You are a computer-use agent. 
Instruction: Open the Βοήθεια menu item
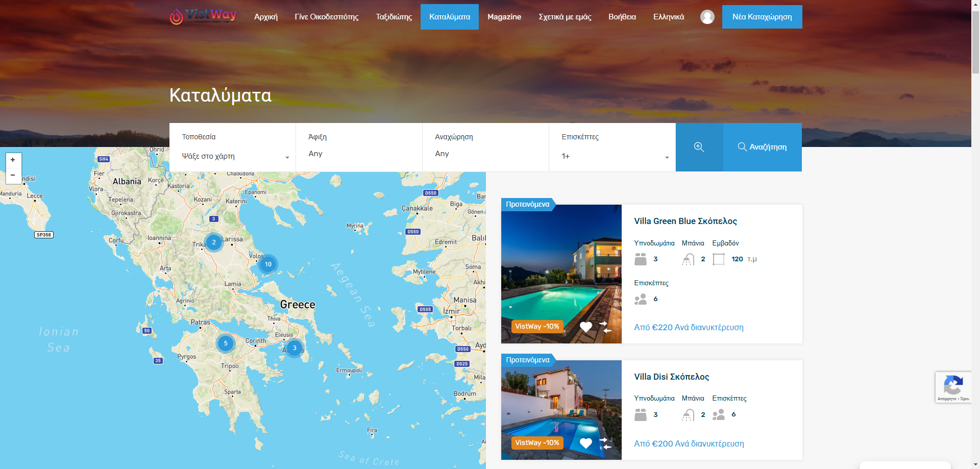click(x=622, y=16)
